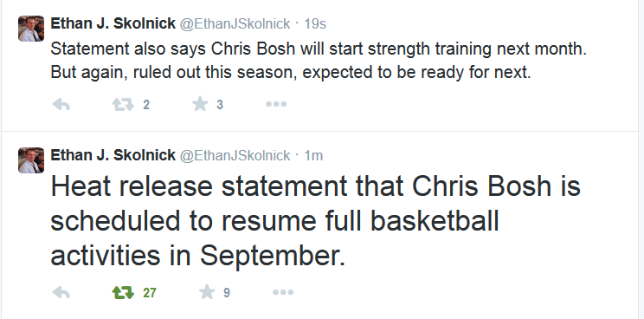The width and height of the screenshot is (644, 319).
Task: Open Ethan J. Skolnick avatar on top tweet
Action: coord(31,29)
